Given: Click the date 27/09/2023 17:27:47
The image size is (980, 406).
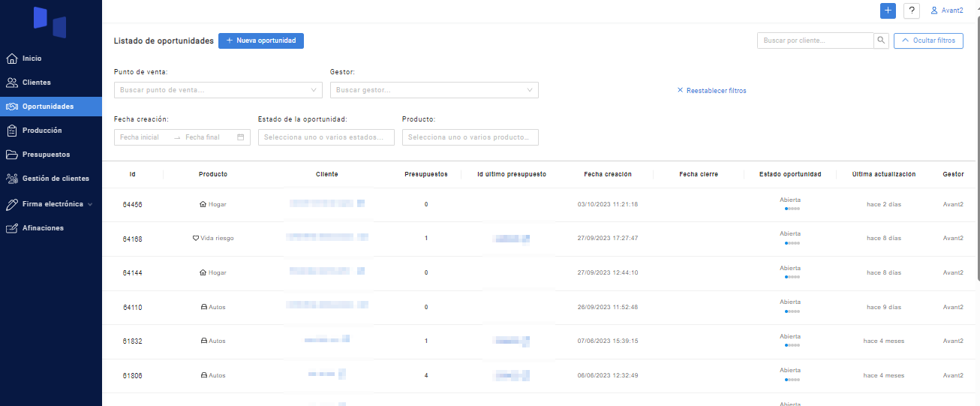Looking at the screenshot, I should [x=608, y=239].
